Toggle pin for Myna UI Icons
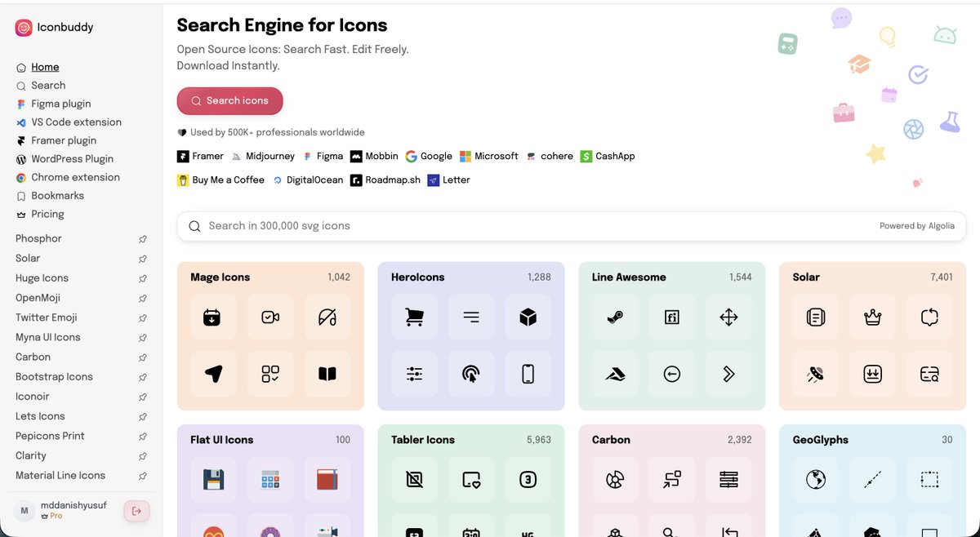The height and width of the screenshot is (537, 980). click(x=143, y=338)
